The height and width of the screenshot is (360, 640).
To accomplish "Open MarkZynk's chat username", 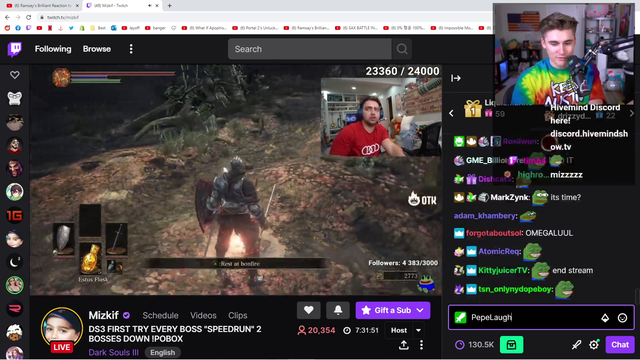I will pos(509,198).
